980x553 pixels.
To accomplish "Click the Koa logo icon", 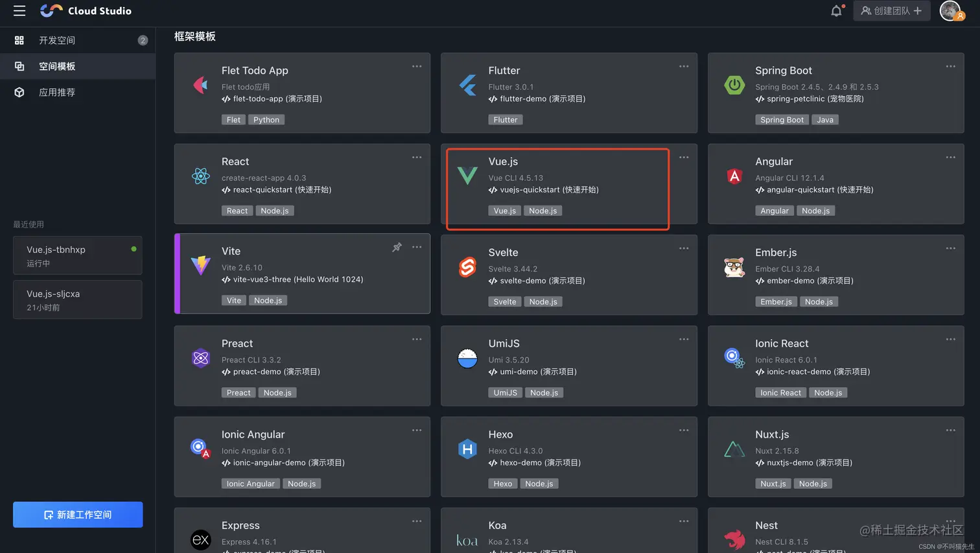I will click(467, 541).
